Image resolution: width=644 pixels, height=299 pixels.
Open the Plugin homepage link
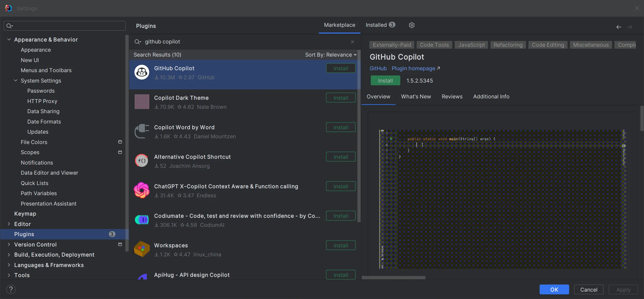(x=416, y=69)
